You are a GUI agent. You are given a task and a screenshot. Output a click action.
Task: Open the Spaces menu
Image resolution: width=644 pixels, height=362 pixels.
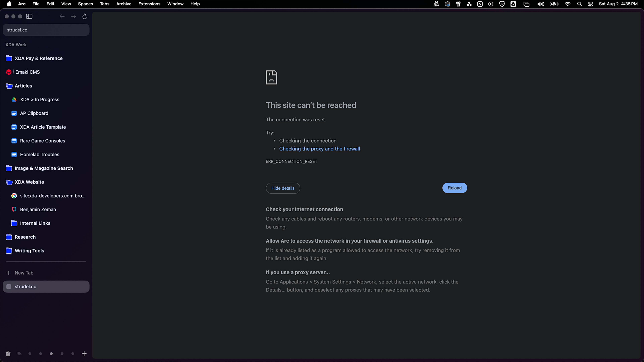point(86,4)
